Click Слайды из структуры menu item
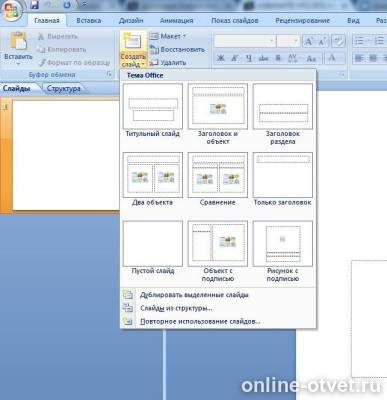The image size is (387, 400). pyautogui.click(x=218, y=308)
